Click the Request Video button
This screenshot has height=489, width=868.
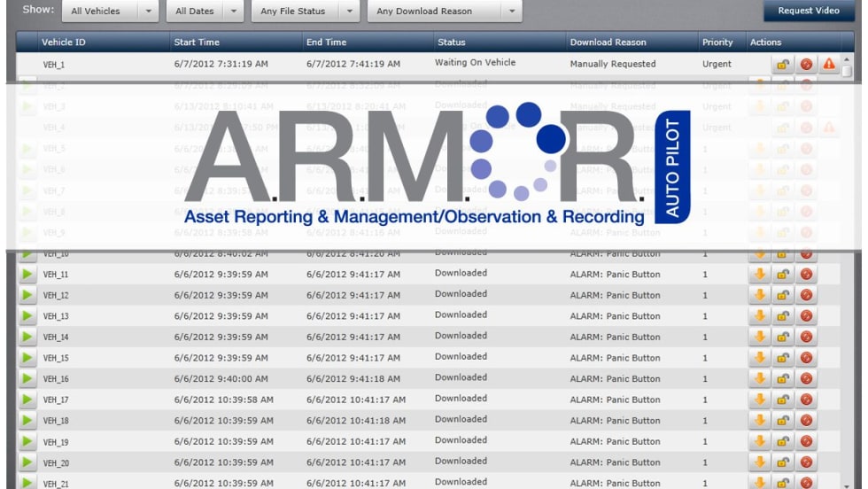[x=808, y=11]
